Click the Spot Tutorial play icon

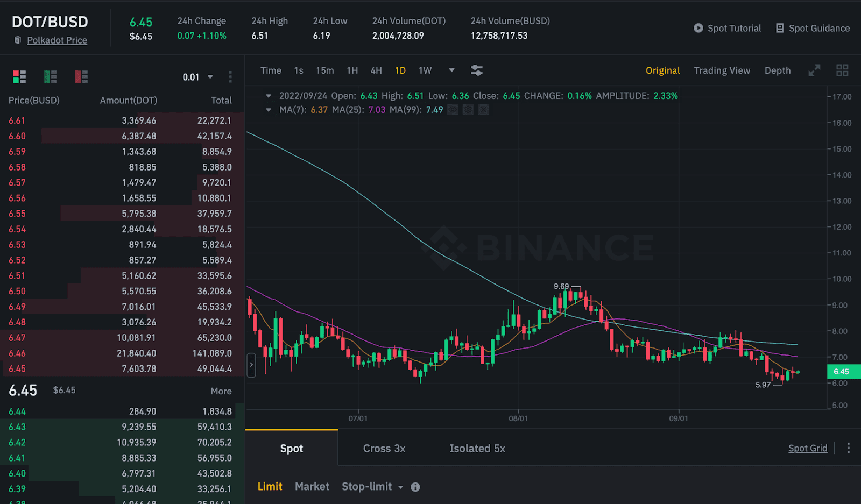(x=698, y=28)
